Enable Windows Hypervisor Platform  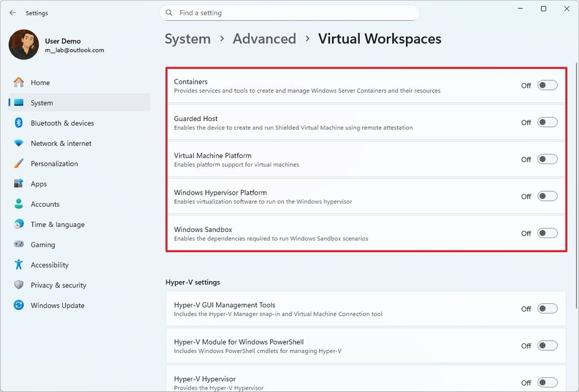click(x=546, y=196)
